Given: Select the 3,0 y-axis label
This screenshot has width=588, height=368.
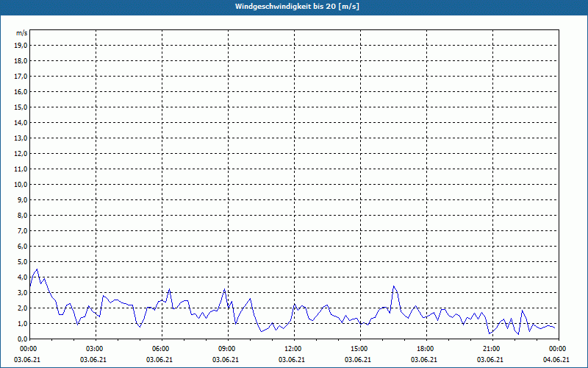Looking at the screenshot, I should (22, 292).
